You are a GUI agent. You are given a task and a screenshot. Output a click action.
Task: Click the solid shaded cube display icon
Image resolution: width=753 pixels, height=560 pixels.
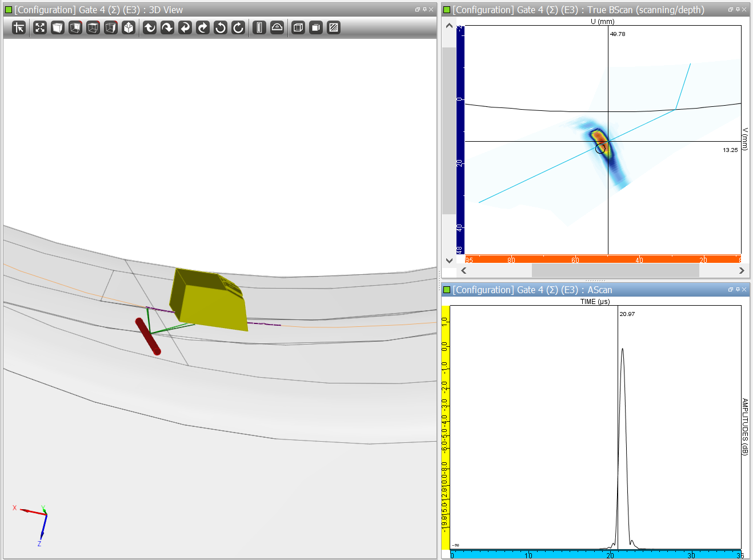(x=316, y=27)
